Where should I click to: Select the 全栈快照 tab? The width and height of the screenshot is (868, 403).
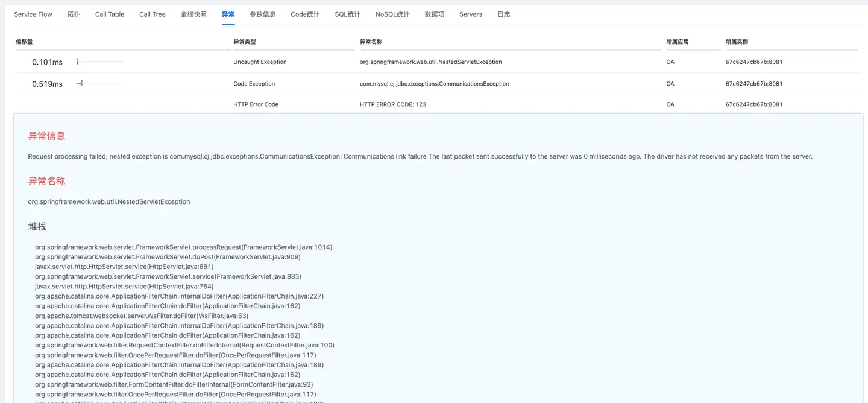[193, 14]
